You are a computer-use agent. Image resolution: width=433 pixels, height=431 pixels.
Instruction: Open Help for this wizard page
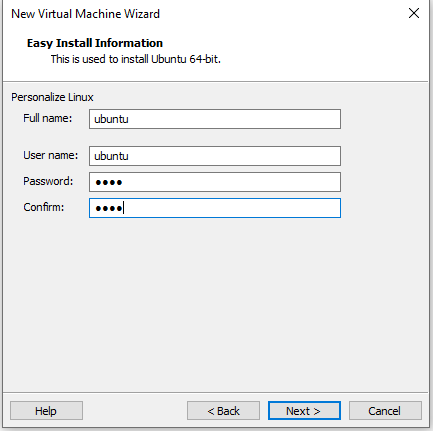point(46,411)
